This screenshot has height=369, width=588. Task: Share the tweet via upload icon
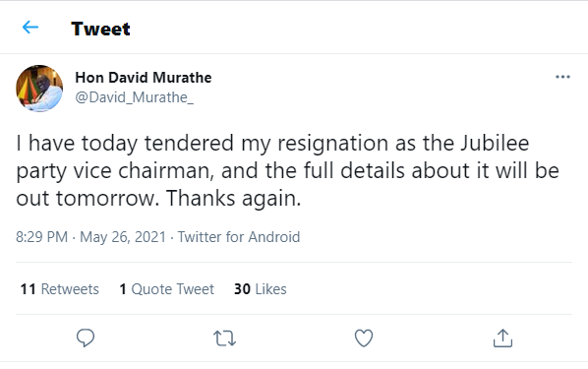pyautogui.click(x=502, y=338)
